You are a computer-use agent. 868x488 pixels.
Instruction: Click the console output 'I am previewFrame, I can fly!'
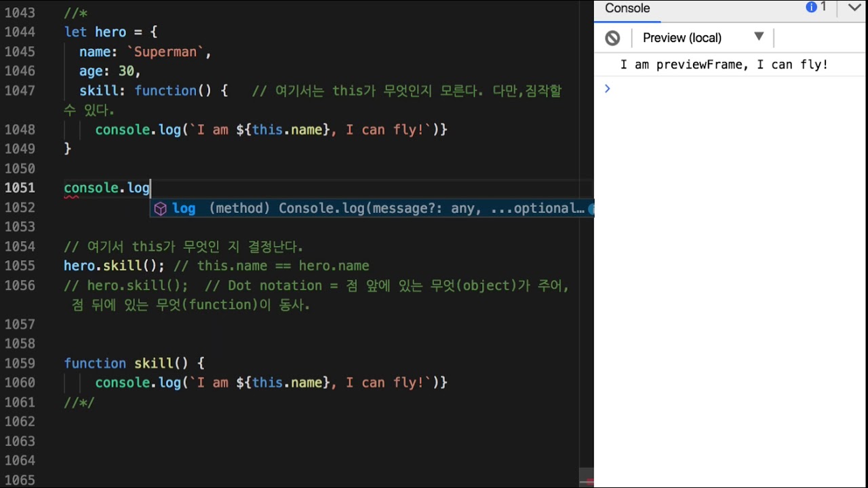coord(724,65)
